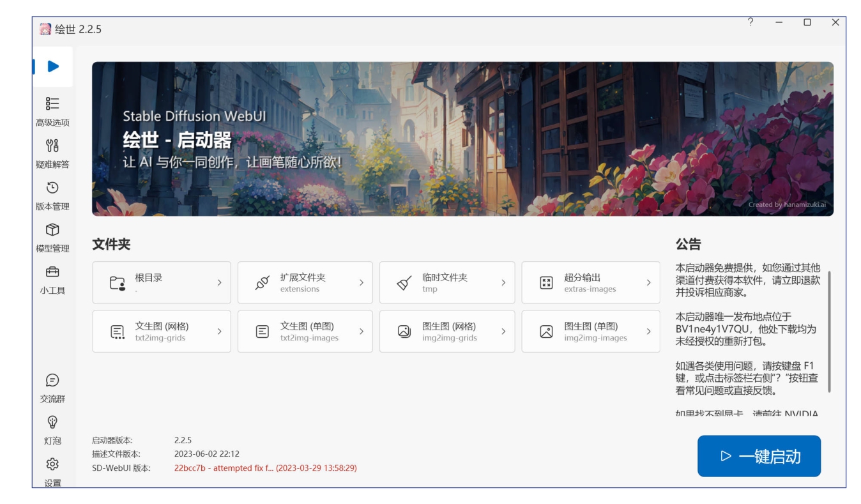Click the 一键启动 launch button
Image resolution: width=861 pixels, height=504 pixels.
(759, 456)
